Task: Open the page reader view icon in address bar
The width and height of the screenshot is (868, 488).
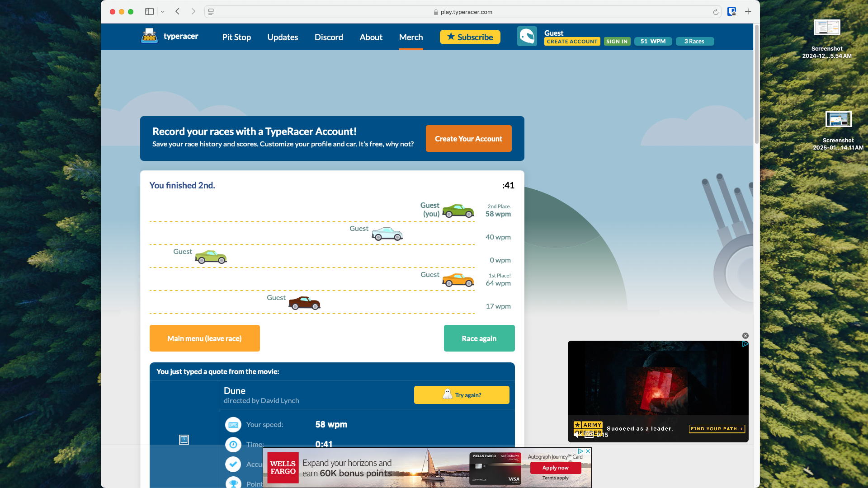Action: (211, 12)
